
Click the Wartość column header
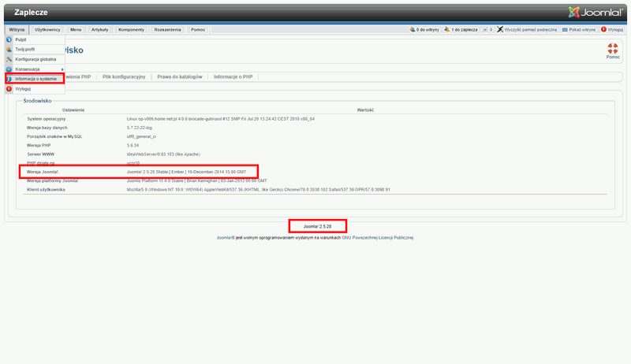point(365,110)
